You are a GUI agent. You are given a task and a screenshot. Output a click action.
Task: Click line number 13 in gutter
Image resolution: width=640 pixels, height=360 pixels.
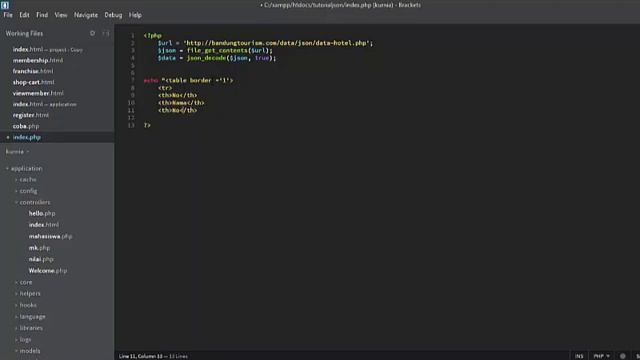pos(131,125)
